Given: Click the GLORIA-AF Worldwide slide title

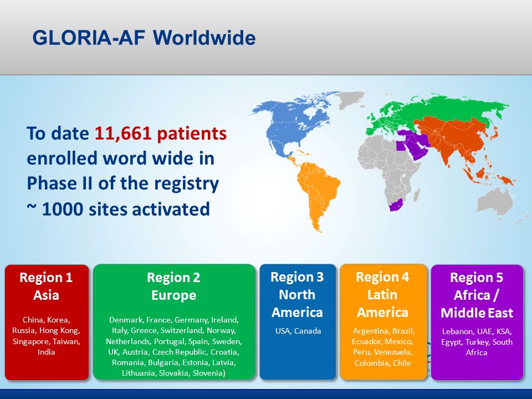Looking at the screenshot, I should coord(144,37).
